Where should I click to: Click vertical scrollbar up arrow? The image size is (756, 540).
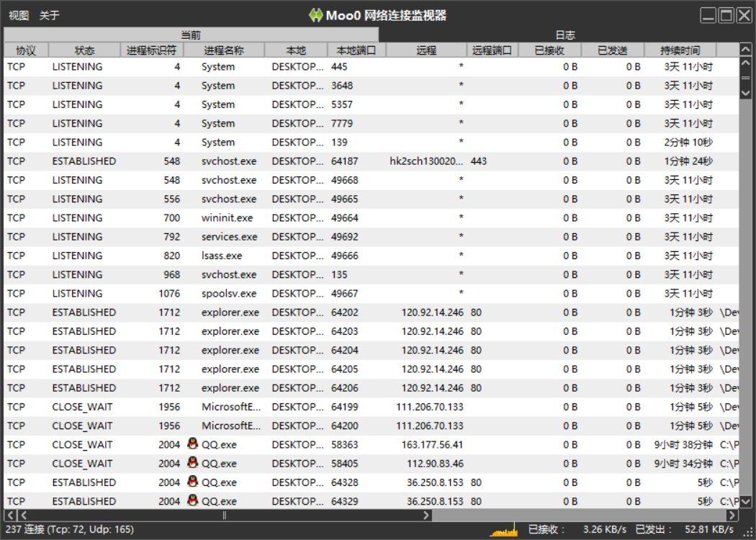pos(745,63)
